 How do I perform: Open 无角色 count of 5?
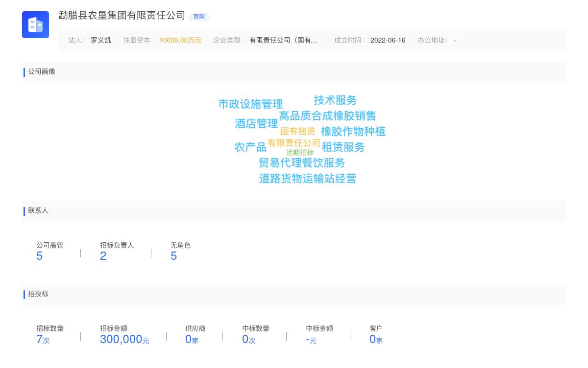(x=174, y=256)
